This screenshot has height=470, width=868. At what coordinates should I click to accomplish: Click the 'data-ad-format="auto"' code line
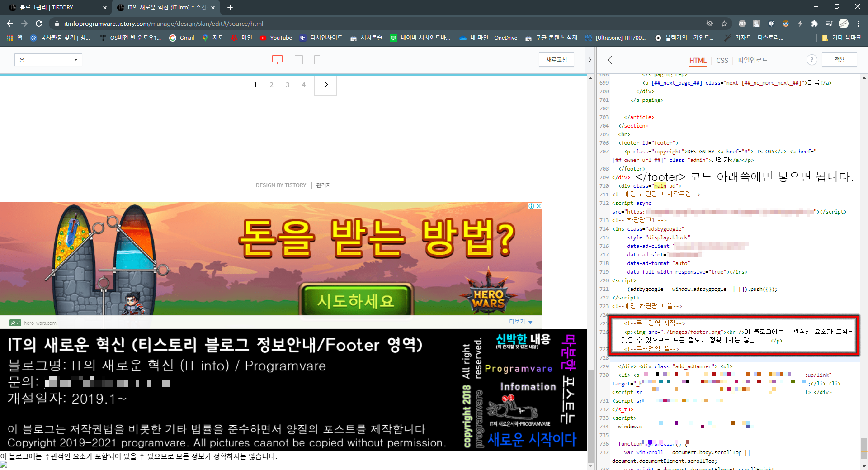[x=659, y=263]
